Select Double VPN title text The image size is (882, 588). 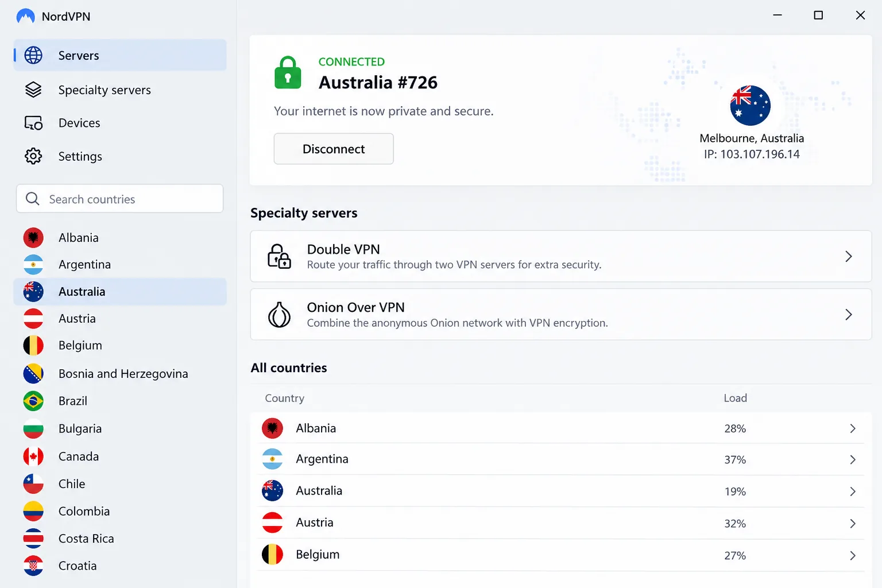click(x=343, y=249)
